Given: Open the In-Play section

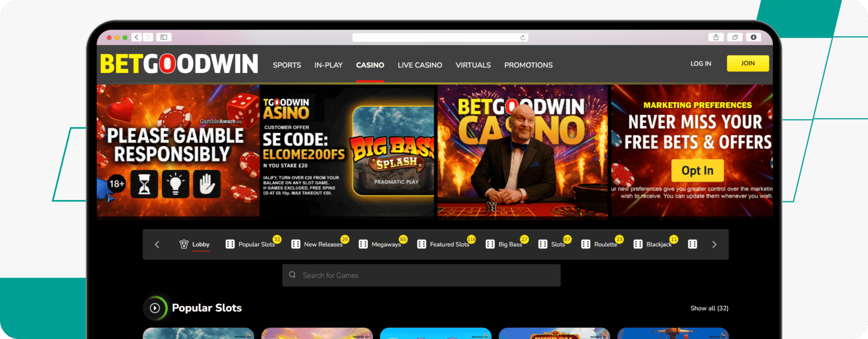Looking at the screenshot, I should 328,65.
